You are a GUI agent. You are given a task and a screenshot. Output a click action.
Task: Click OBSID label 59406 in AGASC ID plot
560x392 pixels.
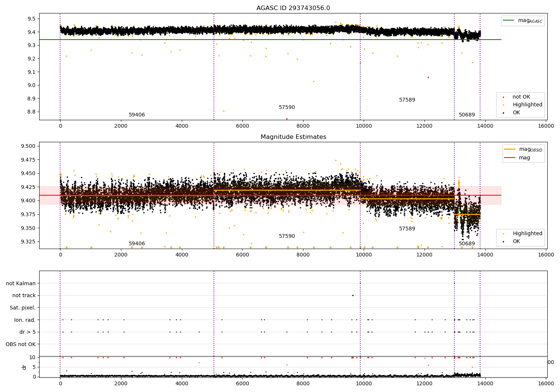137,115
